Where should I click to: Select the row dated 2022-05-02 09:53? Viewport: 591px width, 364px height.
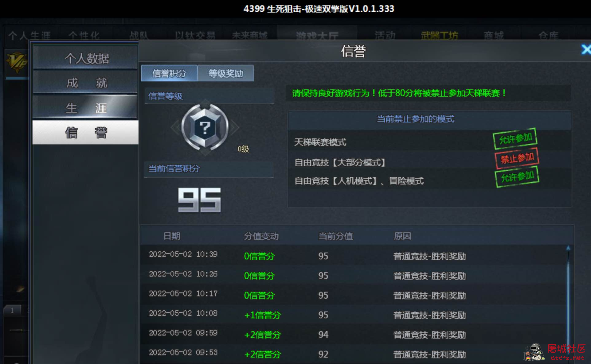(353, 354)
